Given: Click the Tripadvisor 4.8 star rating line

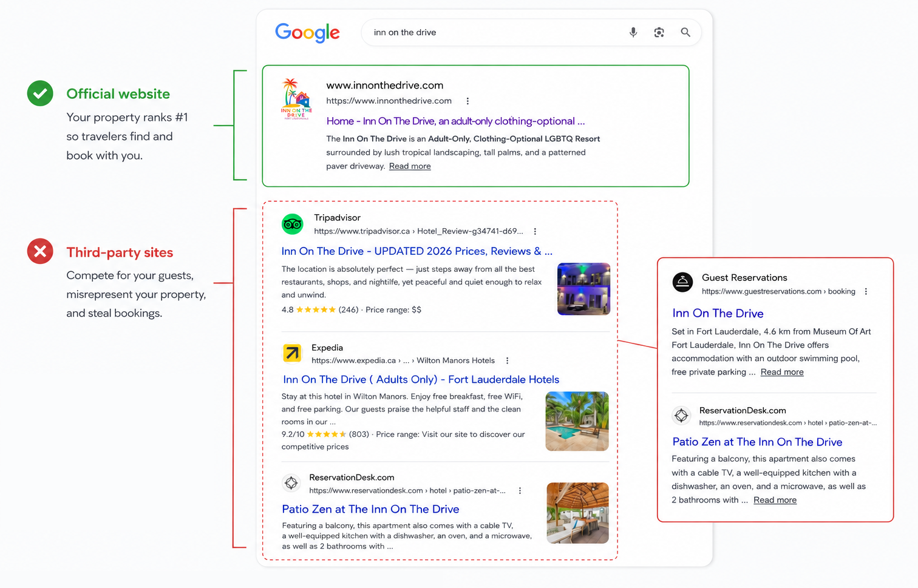Looking at the screenshot, I should 352,309.
